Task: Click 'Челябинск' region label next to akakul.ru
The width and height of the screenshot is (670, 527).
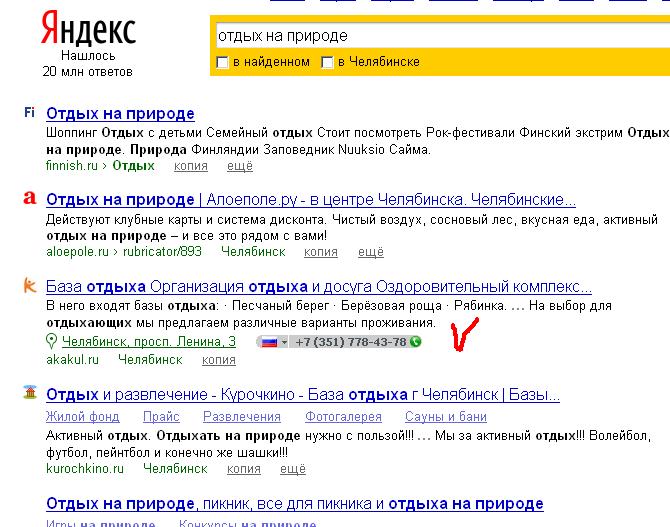Action: pos(150,359)
